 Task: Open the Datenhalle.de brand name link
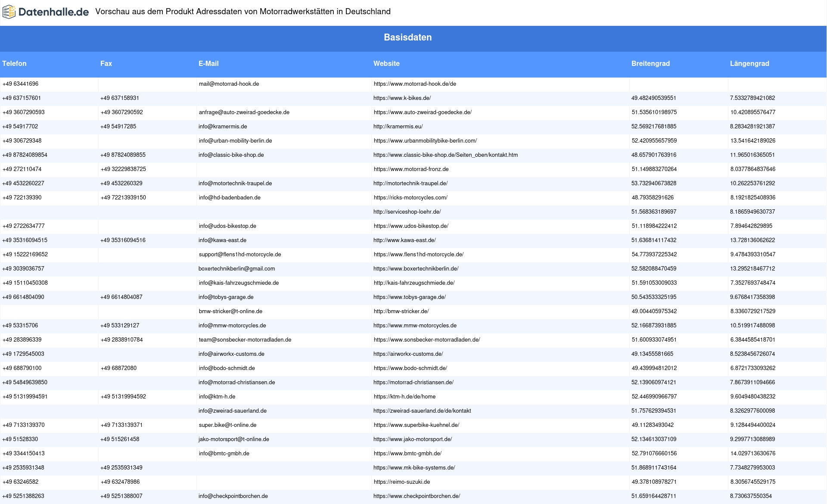tap(54, 12)
